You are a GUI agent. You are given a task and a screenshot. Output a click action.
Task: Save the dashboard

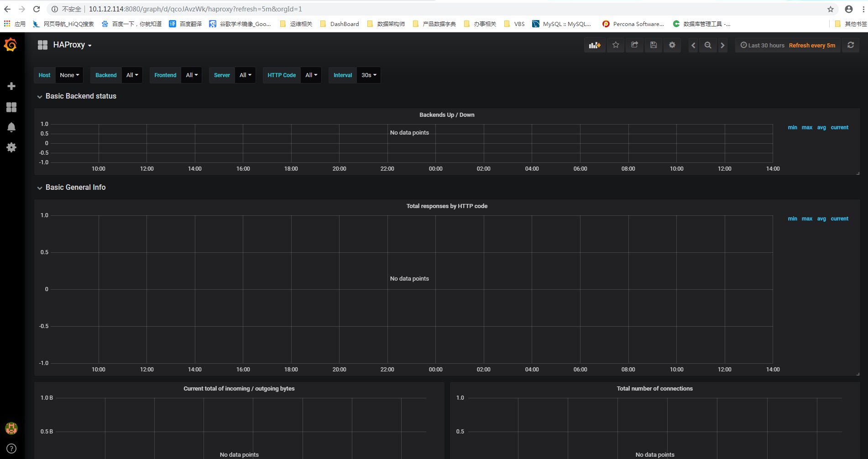(654, 45)
